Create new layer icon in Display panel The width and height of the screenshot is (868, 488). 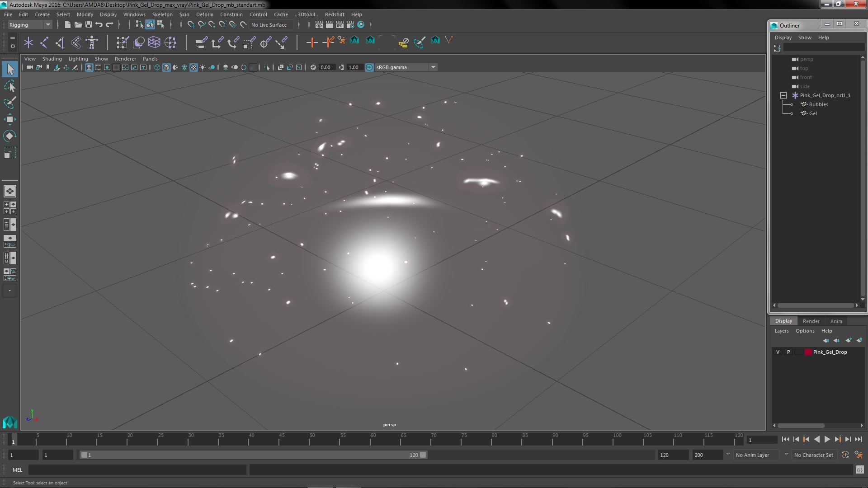[849, 340]
